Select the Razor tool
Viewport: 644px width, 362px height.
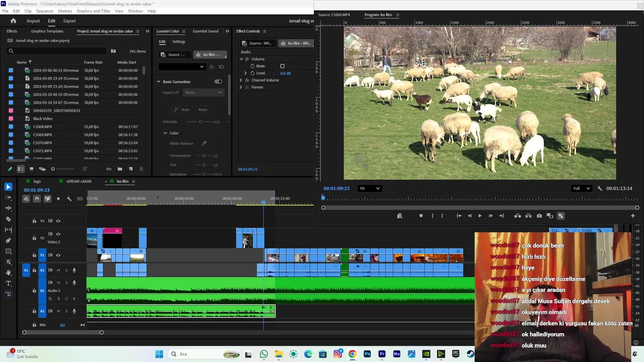[9, 219]
